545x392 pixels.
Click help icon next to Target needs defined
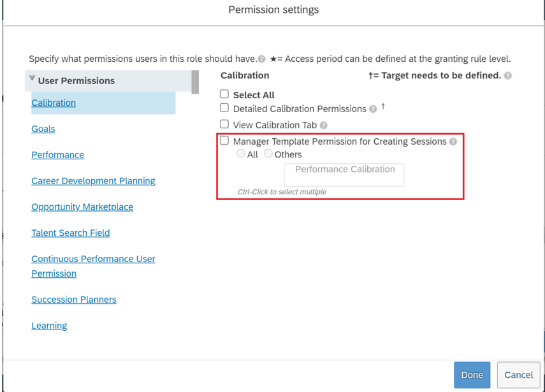(508, 76)
